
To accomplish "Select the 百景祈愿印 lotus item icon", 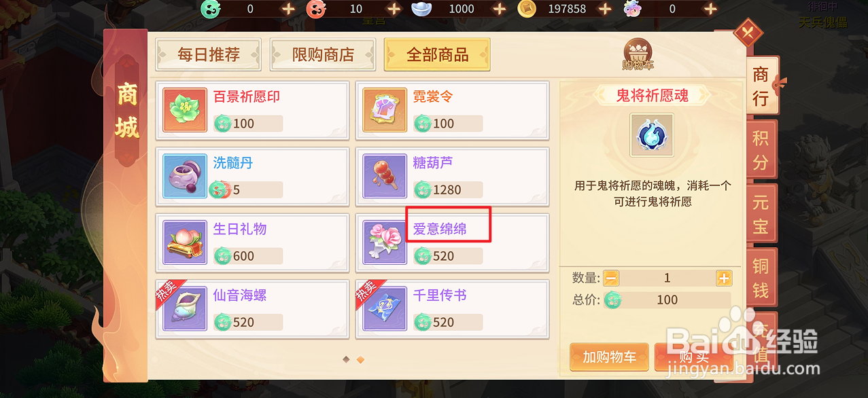I will [x=185, y=110].
